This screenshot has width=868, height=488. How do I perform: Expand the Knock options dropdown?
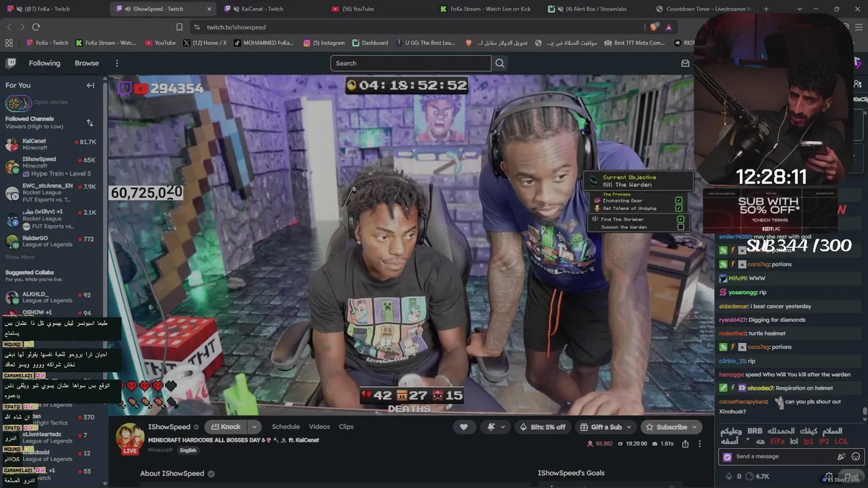(x=254, y=427)
